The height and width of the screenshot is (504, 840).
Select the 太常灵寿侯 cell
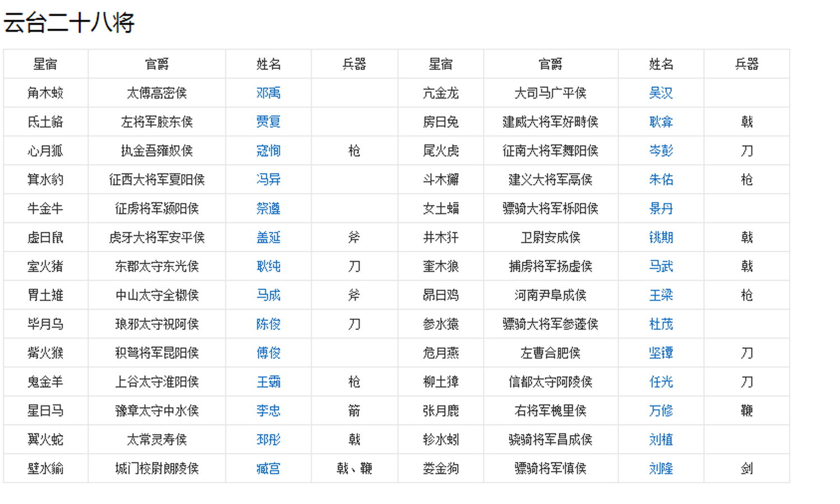coord(157,440)
